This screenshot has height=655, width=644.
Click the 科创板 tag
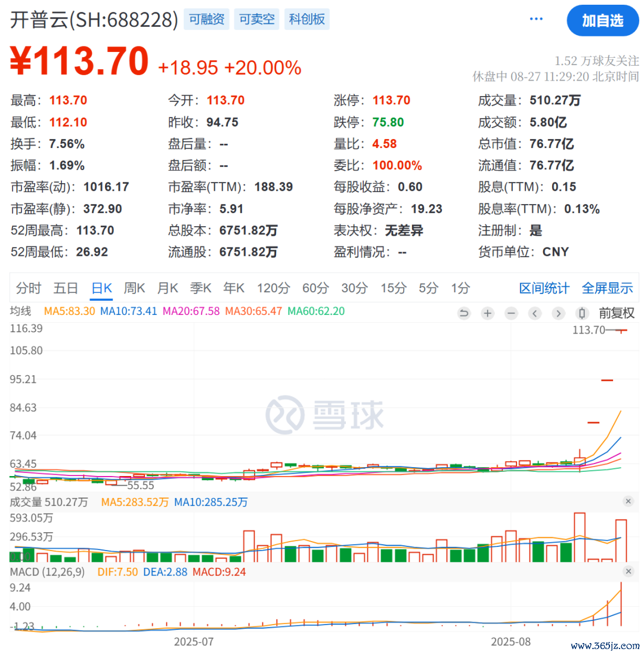[x=307, y=19]
